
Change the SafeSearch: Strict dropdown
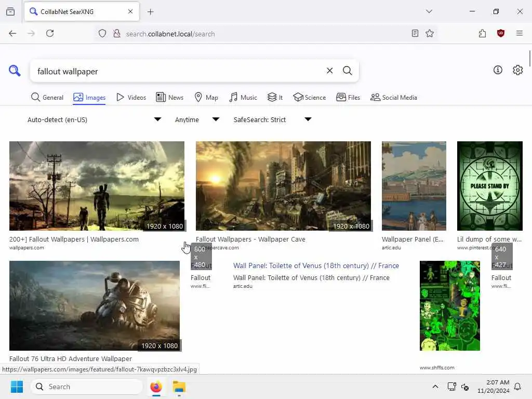click(272, 120)
